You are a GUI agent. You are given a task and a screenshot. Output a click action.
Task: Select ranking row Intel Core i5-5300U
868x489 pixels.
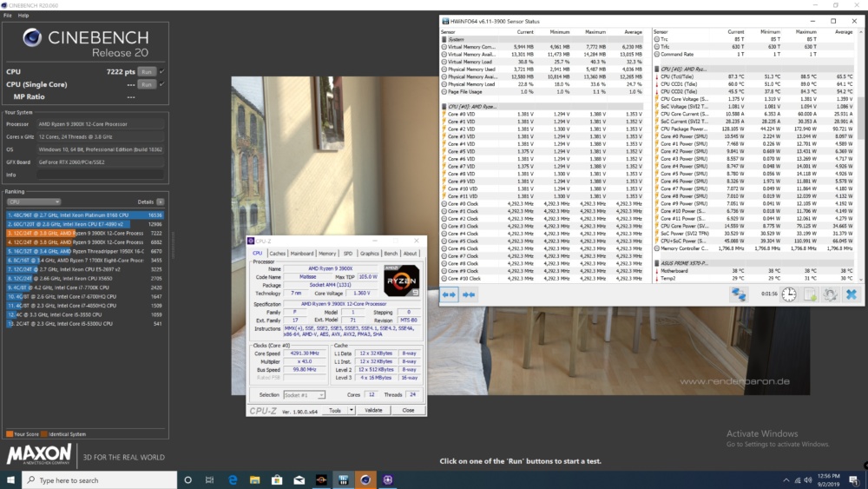[85, 323]
